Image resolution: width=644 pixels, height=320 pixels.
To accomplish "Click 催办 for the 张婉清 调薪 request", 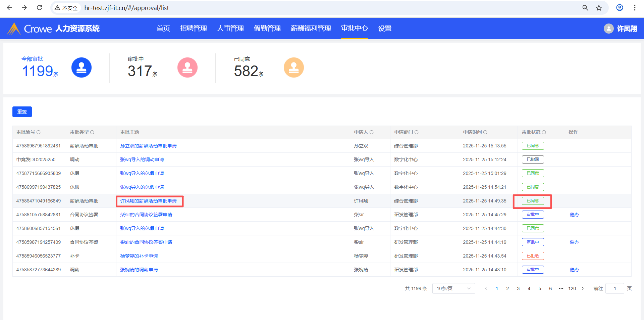I will coord(574,270).
